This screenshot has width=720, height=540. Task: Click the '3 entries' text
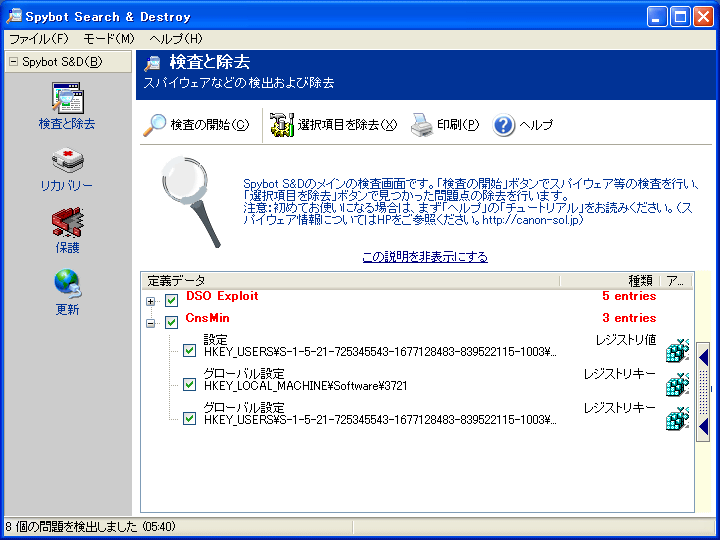[629, 318]
